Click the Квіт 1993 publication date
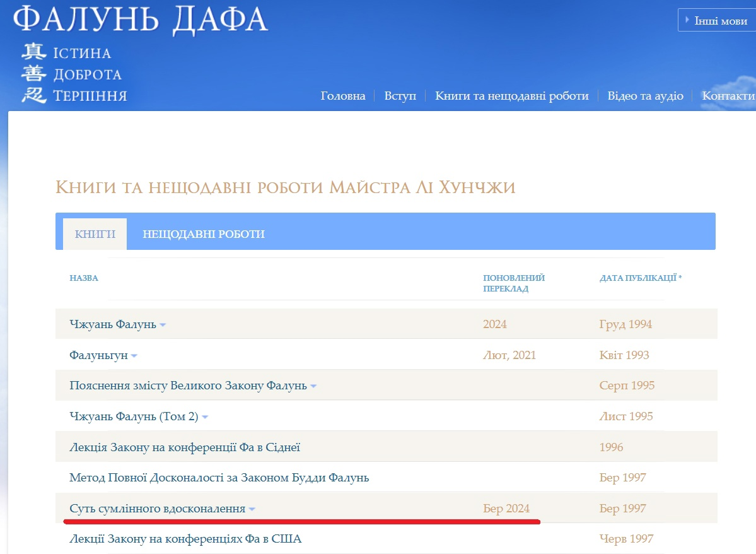This screenshot has width=756, height=554. coord(624,355)
